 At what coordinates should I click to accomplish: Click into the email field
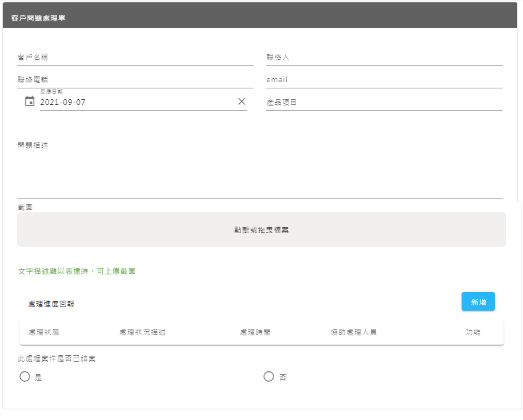coord(384,80)
